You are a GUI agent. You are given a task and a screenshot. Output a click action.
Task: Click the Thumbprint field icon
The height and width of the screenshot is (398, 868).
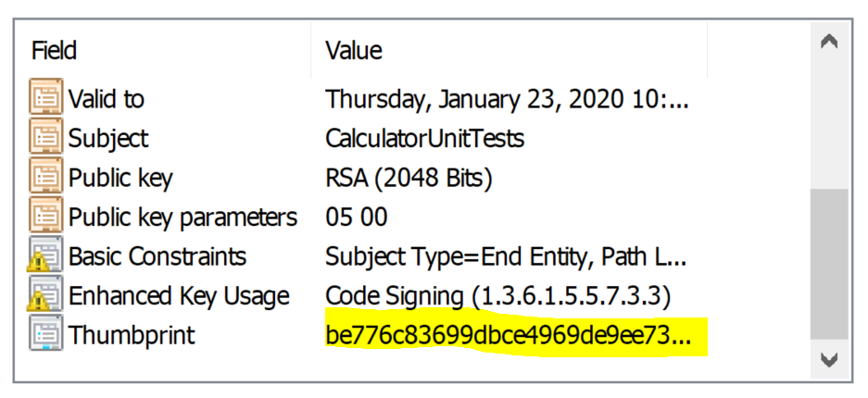45,335
